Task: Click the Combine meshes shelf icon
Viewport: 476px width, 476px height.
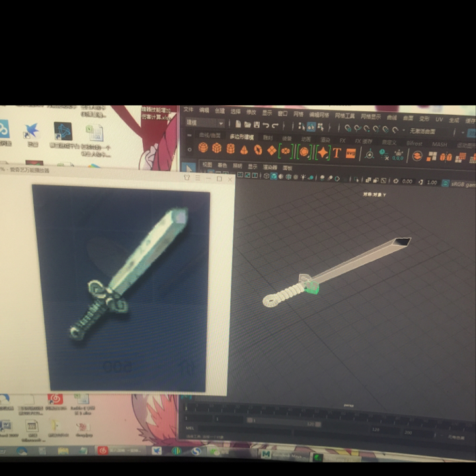Action: click(x=418, y=156)
